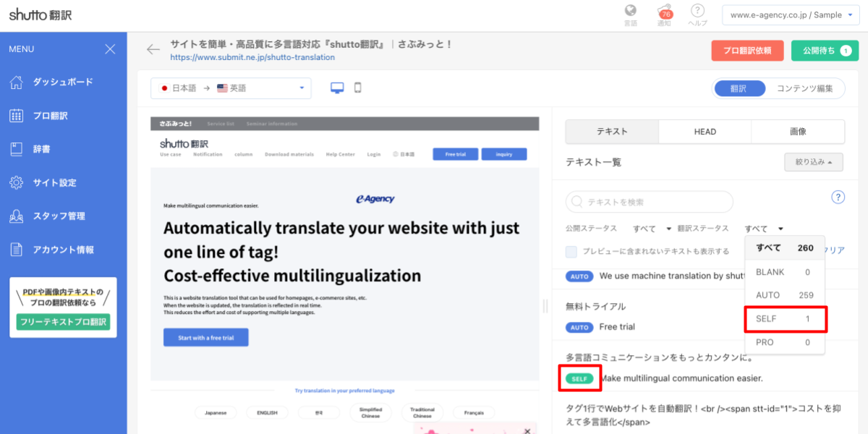Click the AUTO badge beside Free trial

(x=579, y=327)
